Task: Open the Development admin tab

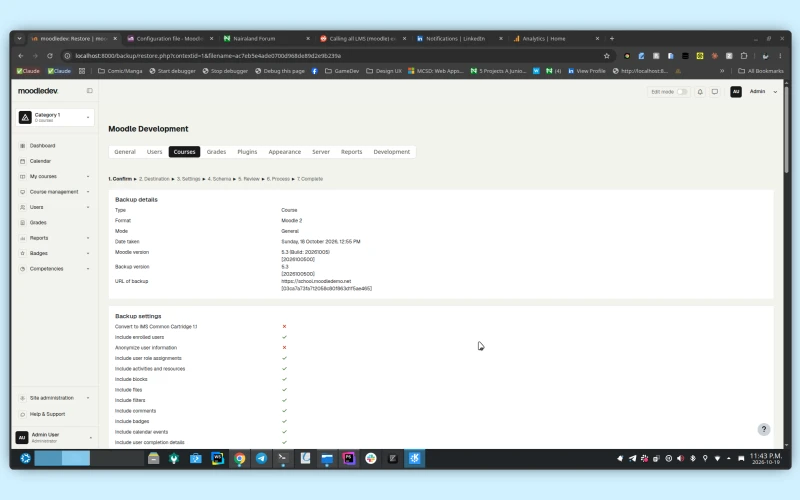Action: coord(391,152)
